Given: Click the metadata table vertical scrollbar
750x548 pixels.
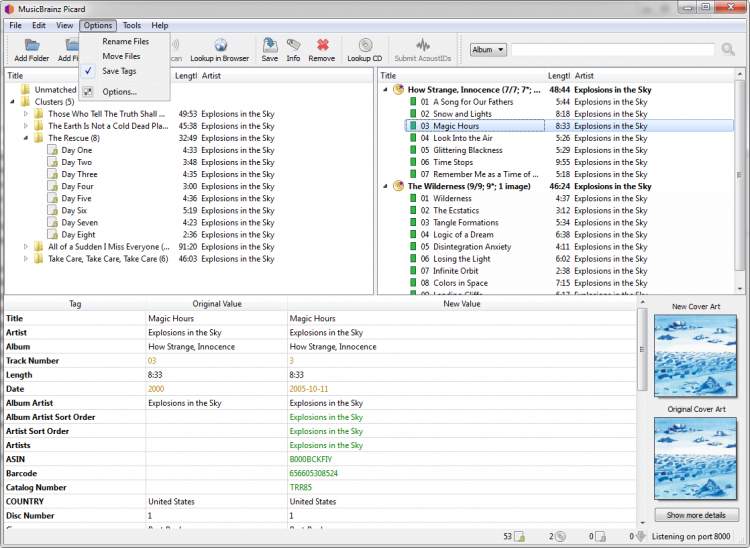Looking at the screenshot, I should tap(642, 349).
